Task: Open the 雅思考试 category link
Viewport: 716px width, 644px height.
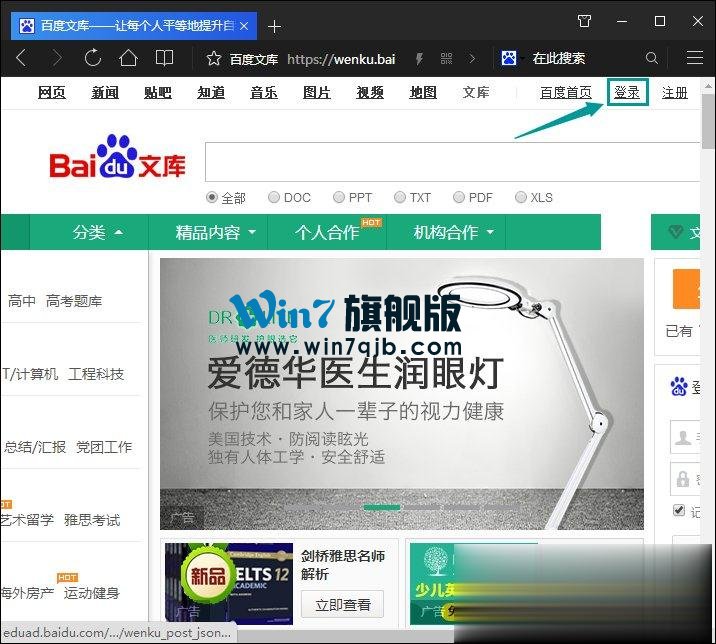Action: 92,520
